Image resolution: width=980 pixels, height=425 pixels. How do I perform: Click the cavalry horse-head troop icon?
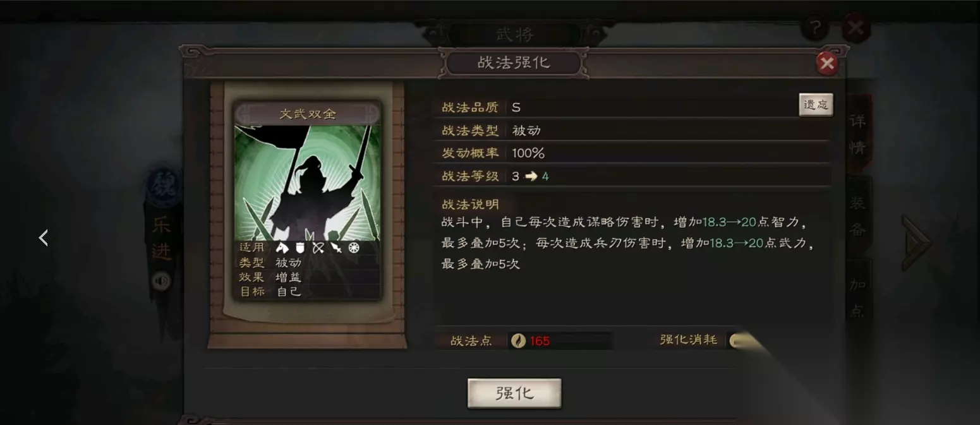(x=282, y=248)
